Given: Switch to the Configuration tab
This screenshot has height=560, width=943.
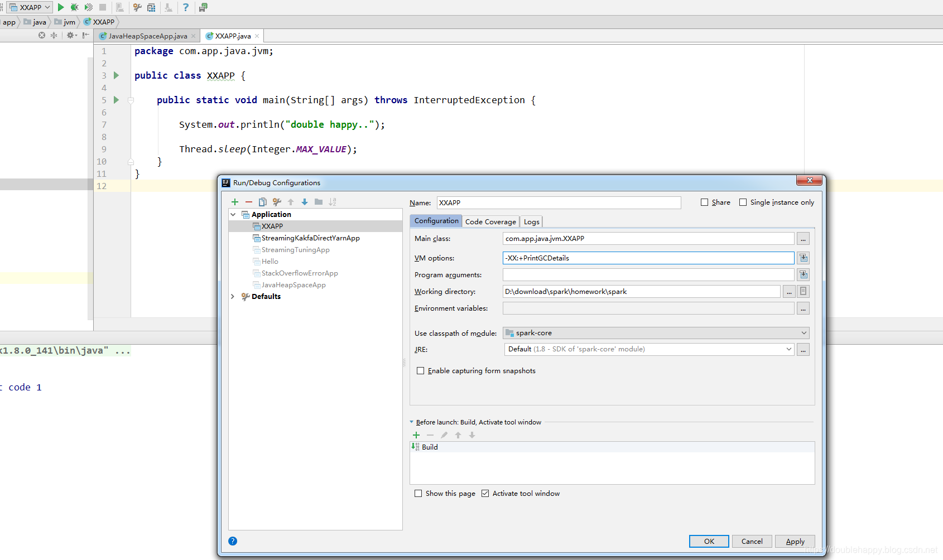Looking at the screenshot, I should (x=436, y=221).
